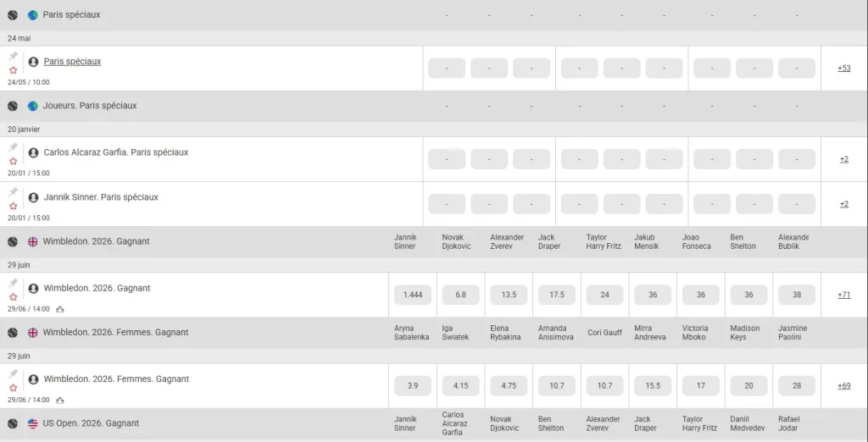Click the person icon beside underlined Paris spéciaux
The width and height of the screenshot is (868, 442).
[x=33, y=62]
